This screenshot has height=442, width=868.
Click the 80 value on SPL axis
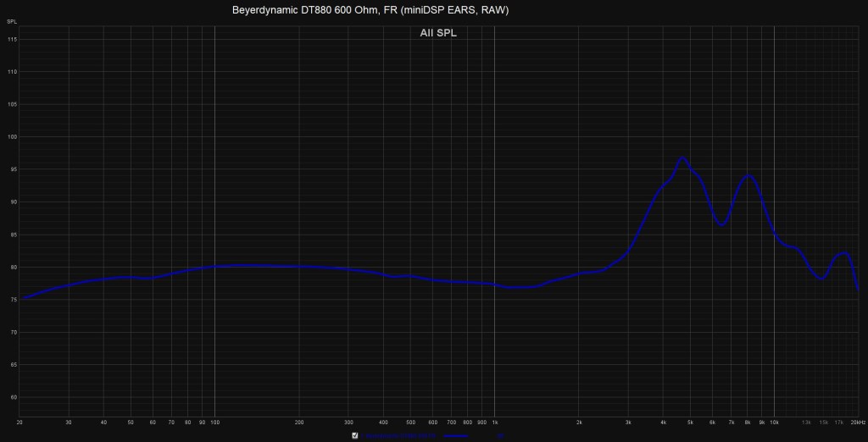[12, 268]
